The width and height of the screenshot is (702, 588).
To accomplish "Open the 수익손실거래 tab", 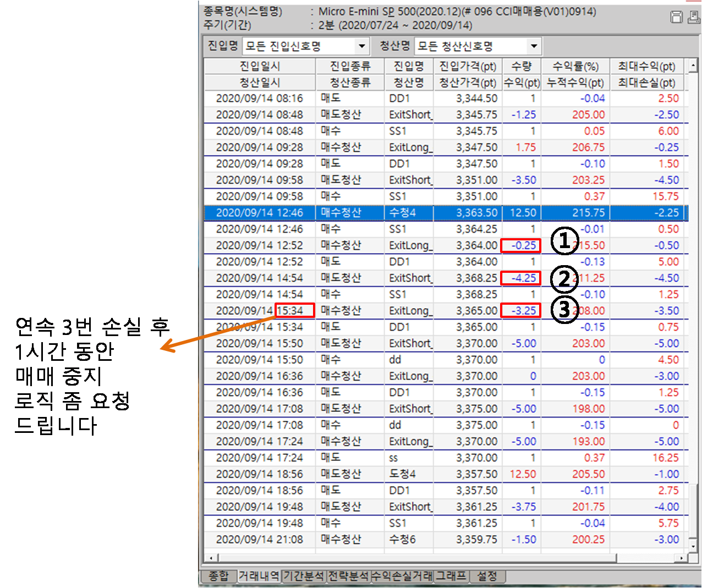I will (402, 576).
